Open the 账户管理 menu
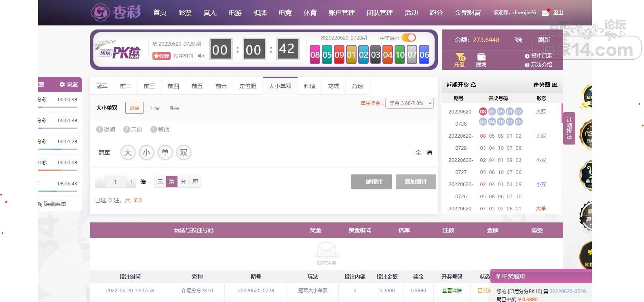This screenshot has width=644, height=302. (x=342, y=13)
